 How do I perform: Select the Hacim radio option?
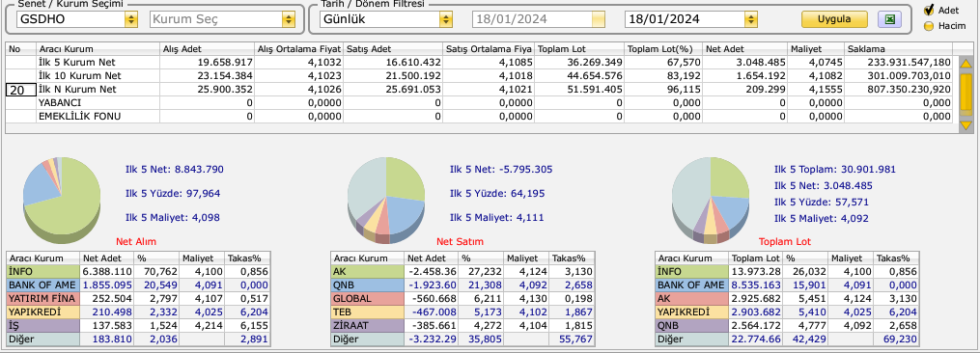tap(929, 26)
